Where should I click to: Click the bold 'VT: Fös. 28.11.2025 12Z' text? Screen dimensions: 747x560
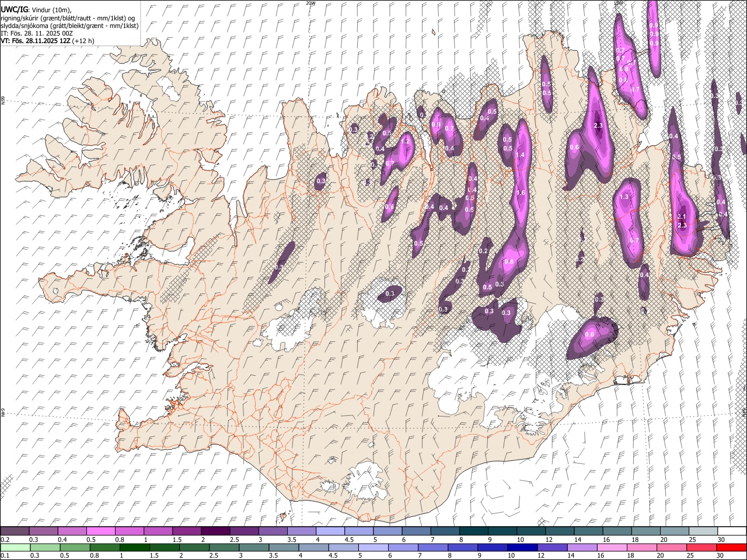point(36,41)
